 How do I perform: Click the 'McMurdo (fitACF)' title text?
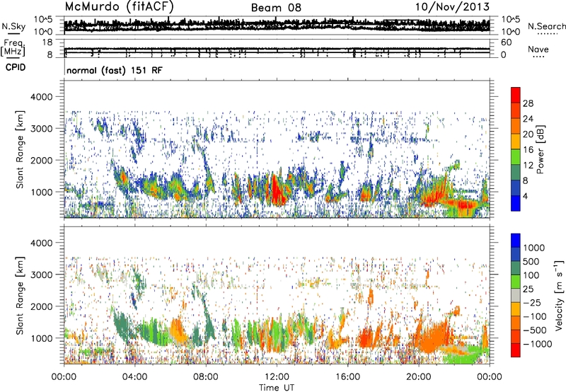tap(119, 7)
